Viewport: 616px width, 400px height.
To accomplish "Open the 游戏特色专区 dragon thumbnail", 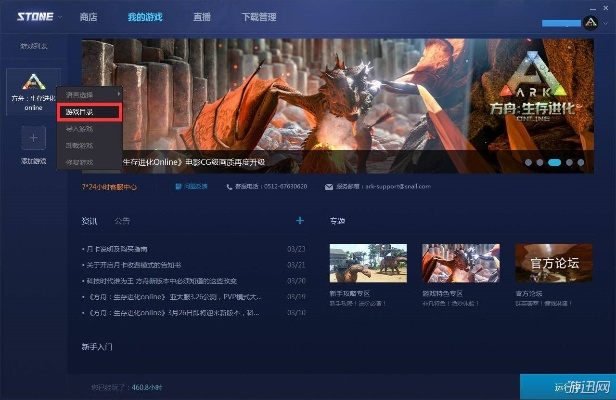I will tap(461, 263).
